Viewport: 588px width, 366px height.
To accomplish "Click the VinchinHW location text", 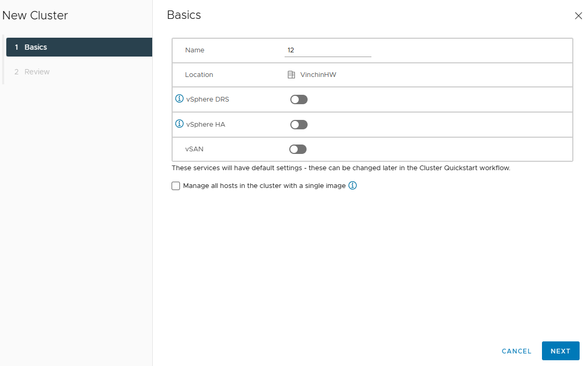I will click(318, 75).
